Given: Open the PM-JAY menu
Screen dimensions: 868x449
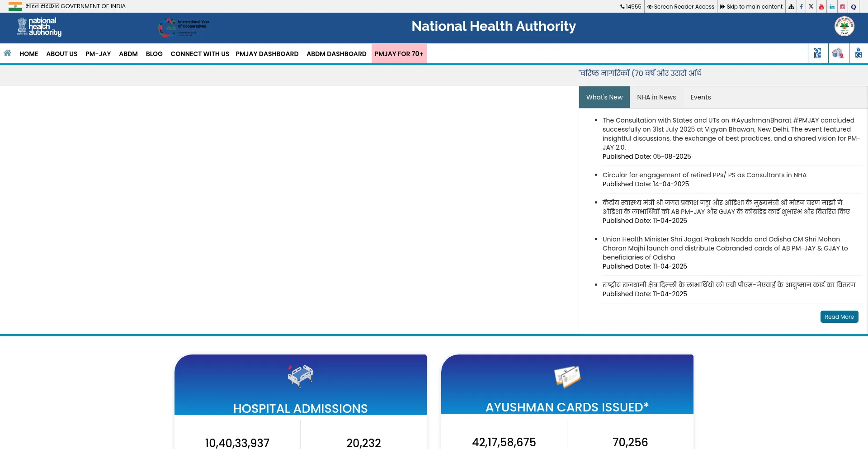Looking at the screenshot, I should [x=98, y=54].
